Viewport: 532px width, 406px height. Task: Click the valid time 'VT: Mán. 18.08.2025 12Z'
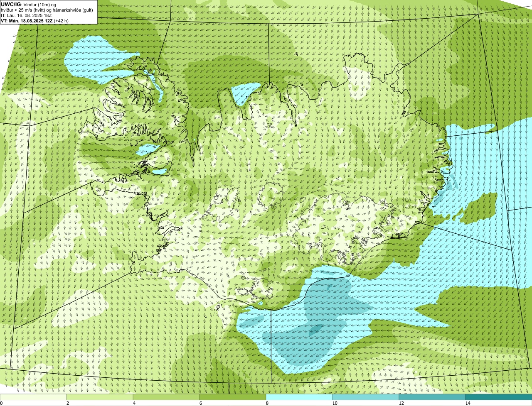[x=27, y=20]
